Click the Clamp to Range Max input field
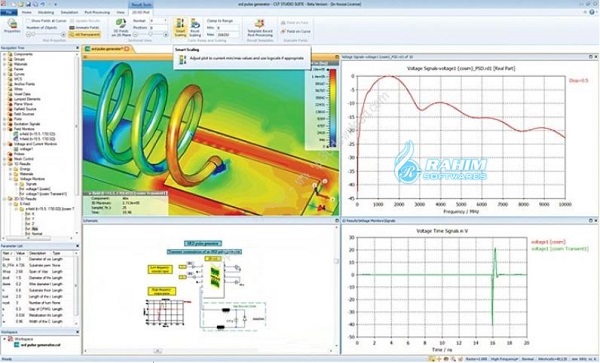 pos(228,35)
